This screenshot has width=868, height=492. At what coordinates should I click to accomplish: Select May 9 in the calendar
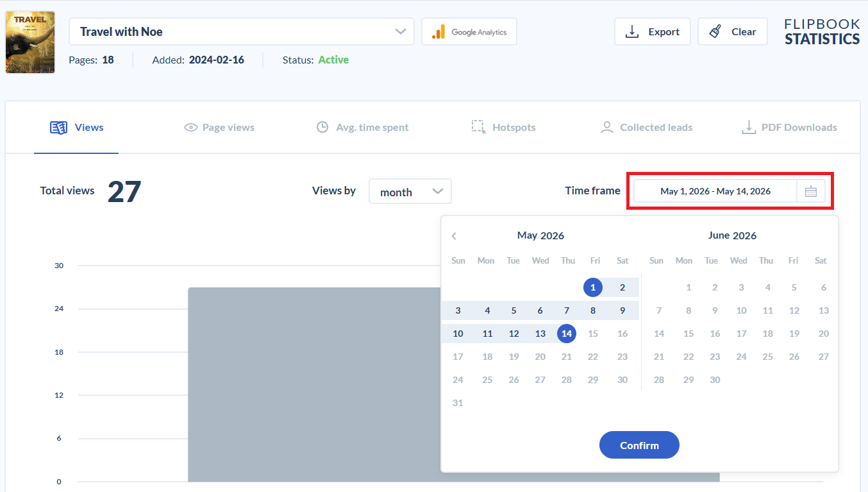coord(622,310)
